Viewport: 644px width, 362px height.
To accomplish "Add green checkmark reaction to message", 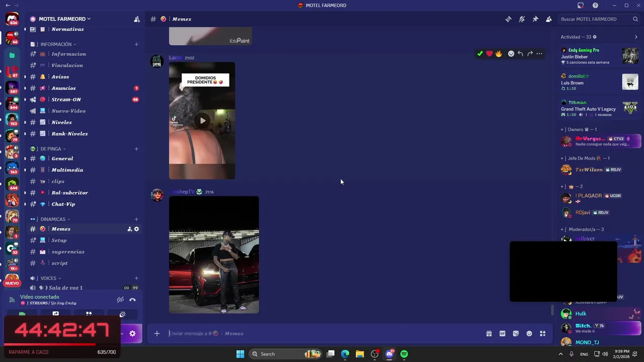I will coord(480,54).
